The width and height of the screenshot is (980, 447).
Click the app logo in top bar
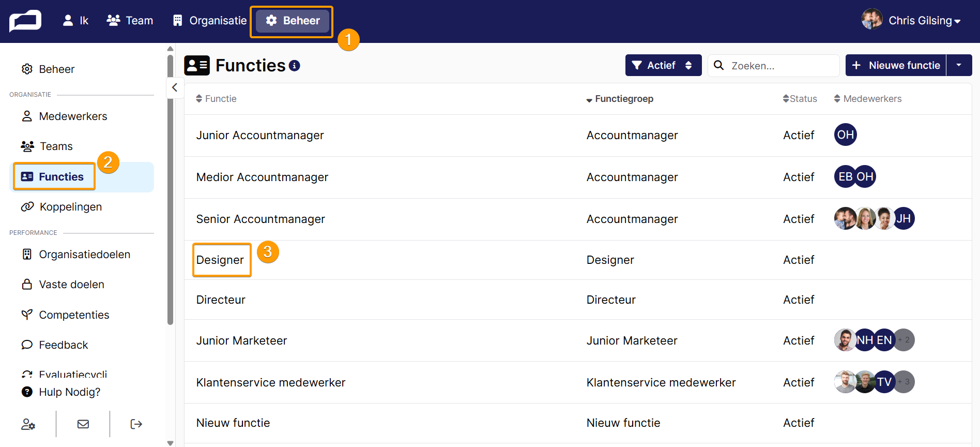25,21
